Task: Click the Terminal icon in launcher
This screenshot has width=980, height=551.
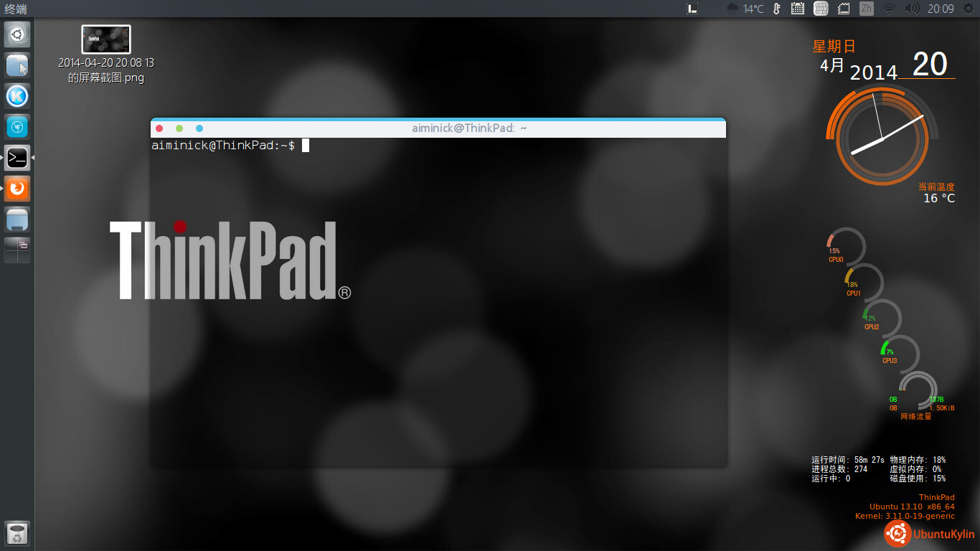Action: tap(17, 158)
